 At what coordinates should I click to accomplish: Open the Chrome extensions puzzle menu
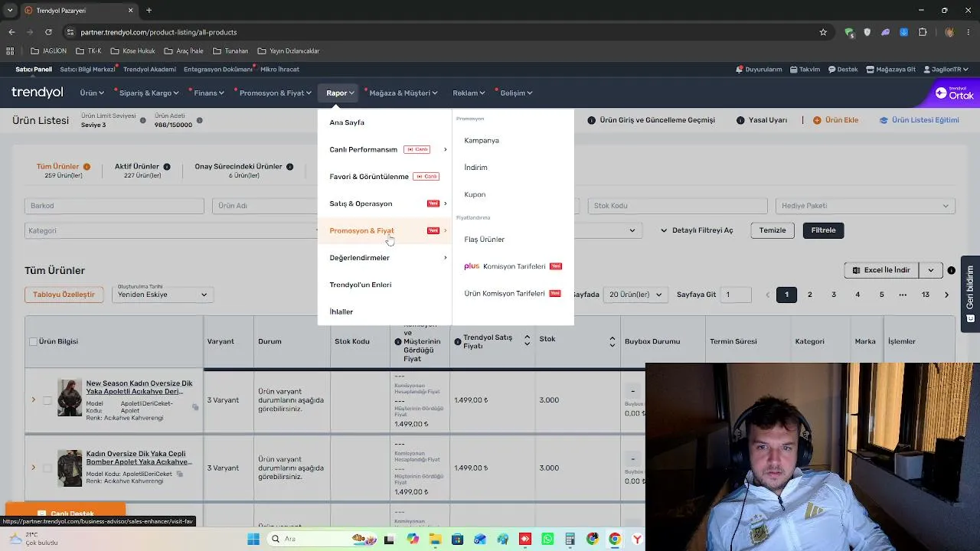[923, 32]
